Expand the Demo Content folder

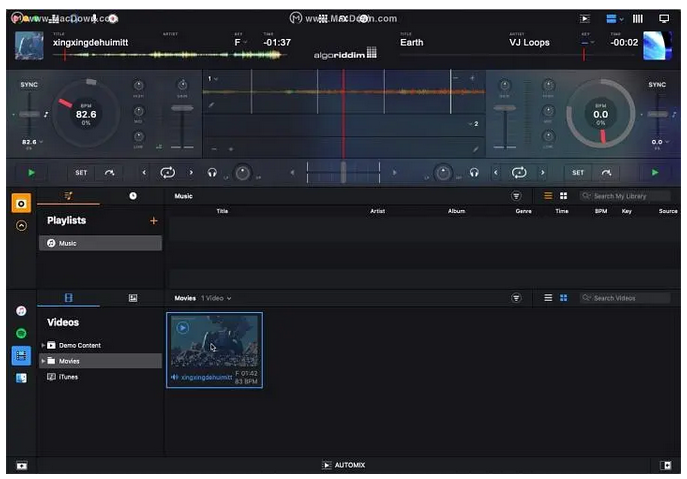[x=43, y=345]
